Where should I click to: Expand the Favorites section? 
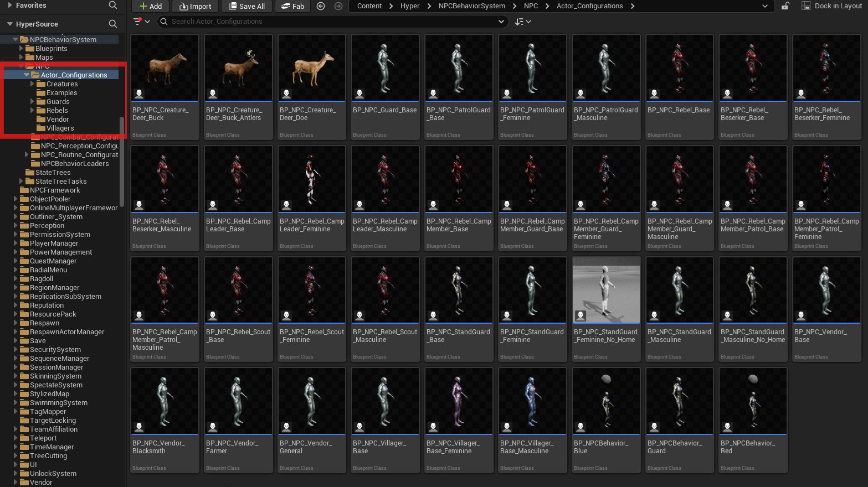(x=9, y=5)
